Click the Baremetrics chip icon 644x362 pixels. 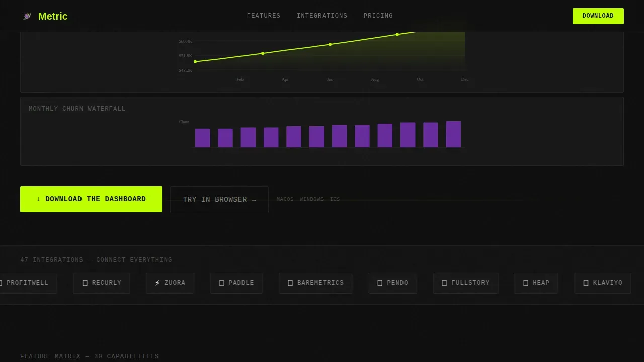tap(290, 283)
